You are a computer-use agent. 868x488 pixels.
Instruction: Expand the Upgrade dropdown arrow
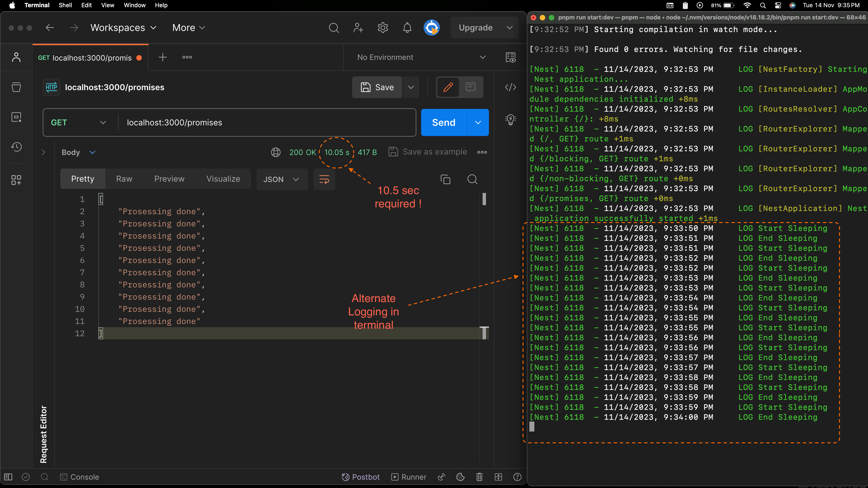510,28
